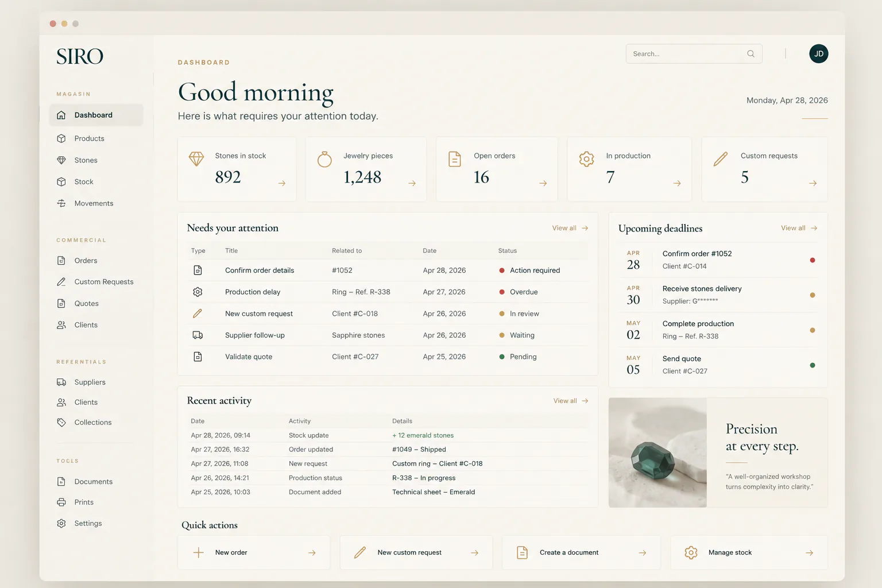The image size is (882, 588).
Task: Click the Overdue status label
Action: (524, 292)
